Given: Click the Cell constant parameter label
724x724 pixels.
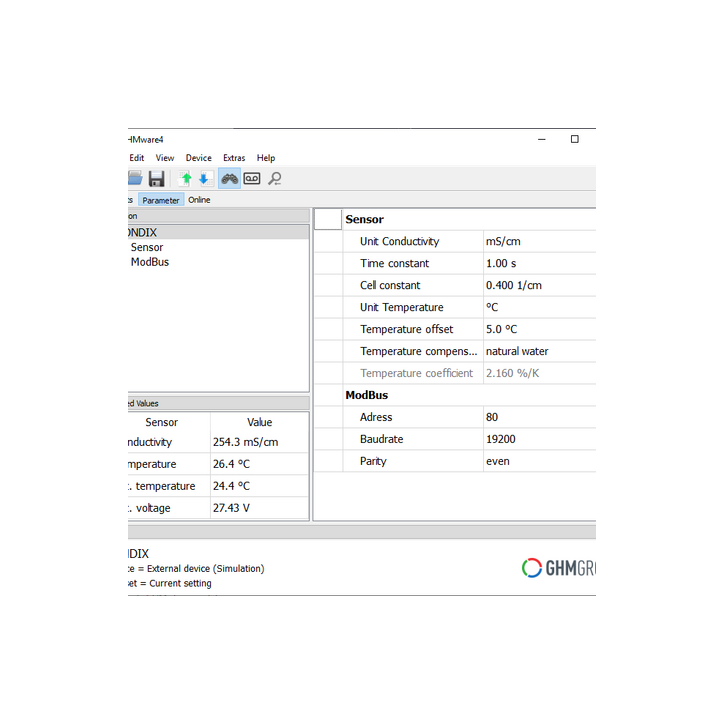Looking at the screenshot, I should click(x=390, y=285).
